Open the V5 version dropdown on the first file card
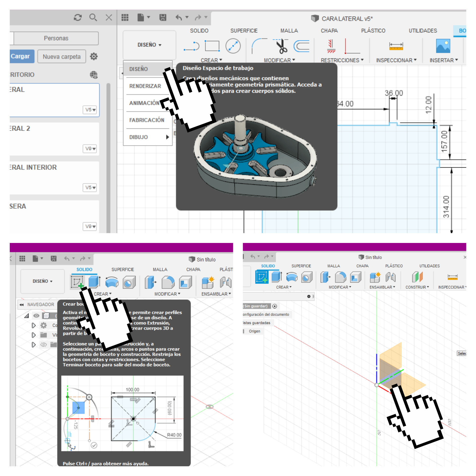Viewport: 476px width, 476px height. [89, 110]
